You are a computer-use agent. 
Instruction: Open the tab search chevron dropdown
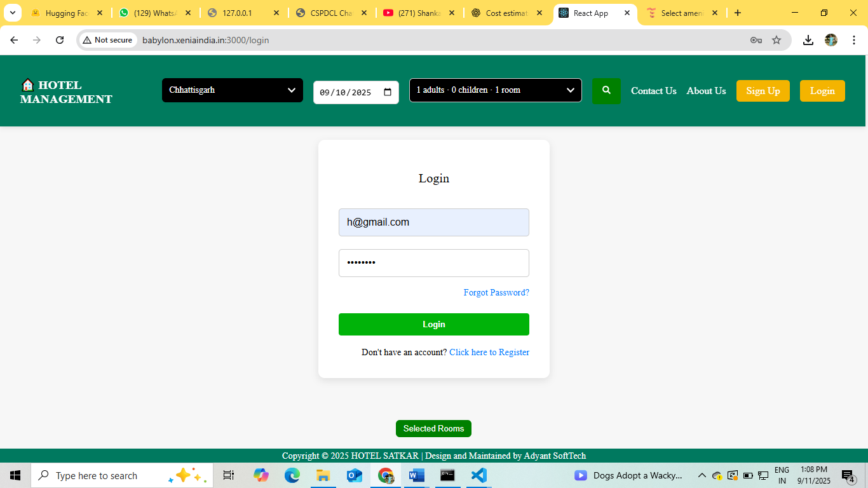pyautogui.click(x=12, y=13)
